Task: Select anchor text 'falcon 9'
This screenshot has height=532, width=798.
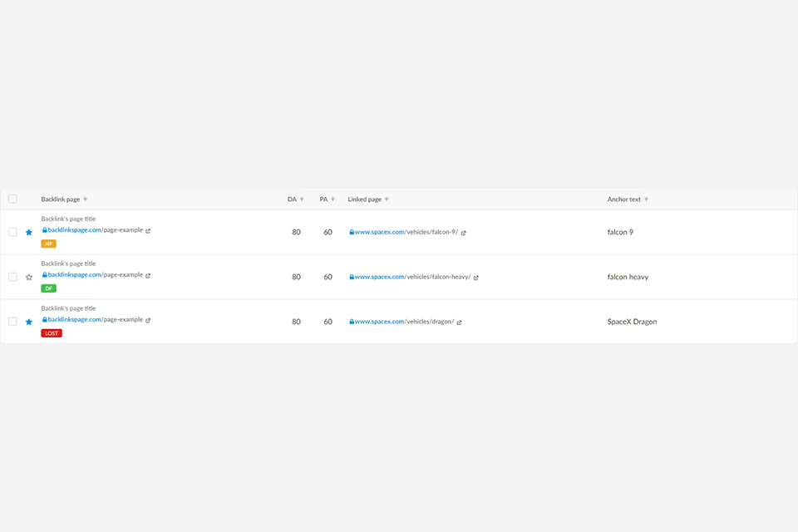Action: [620, 232]
